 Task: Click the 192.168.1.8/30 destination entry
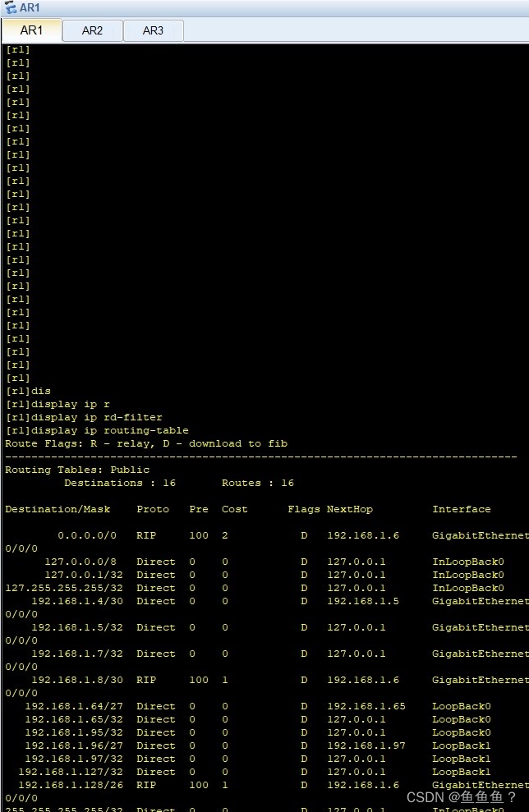coord(77,680)
